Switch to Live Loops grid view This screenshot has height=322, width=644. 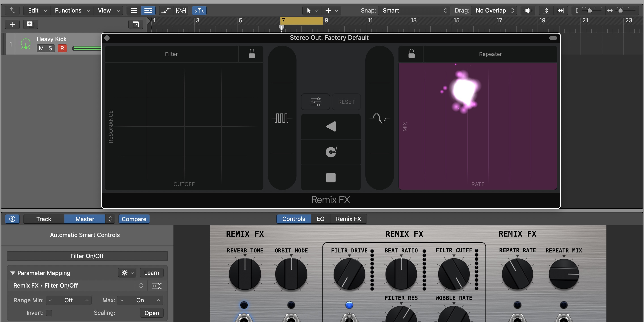coord(133,11)
